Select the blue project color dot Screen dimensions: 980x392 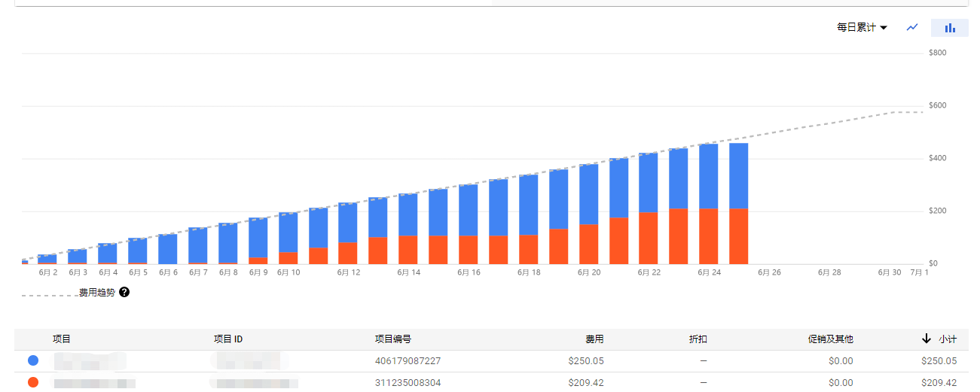pyautogui.click(x=33, y=361)
